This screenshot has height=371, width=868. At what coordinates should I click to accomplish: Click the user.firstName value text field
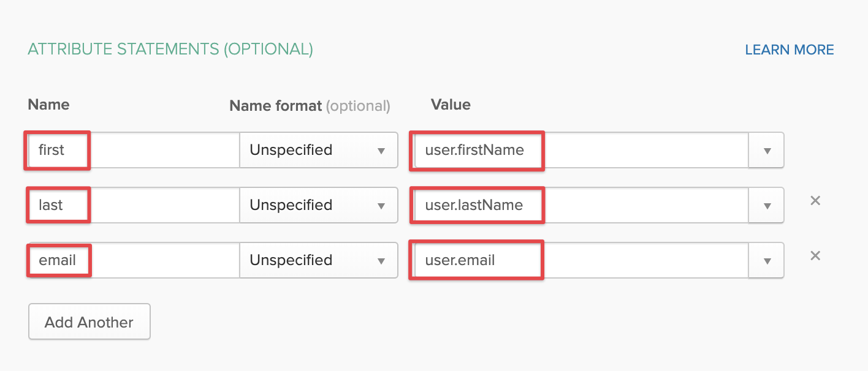coord(579,151)
